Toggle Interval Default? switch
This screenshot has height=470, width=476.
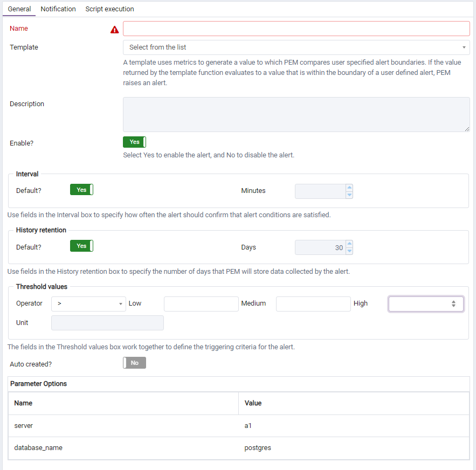click(x=81, y=190)
